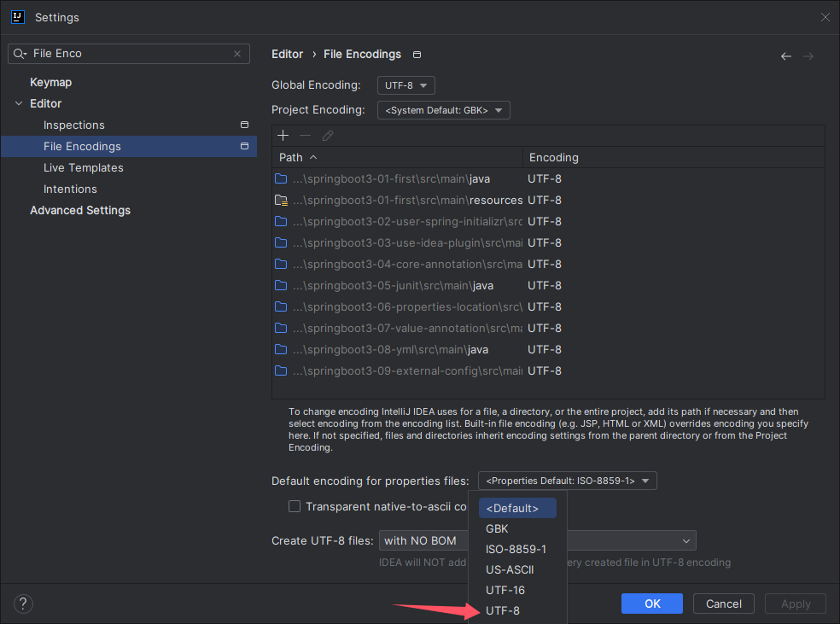Click the Remove path minus icon

coord(305,136)
